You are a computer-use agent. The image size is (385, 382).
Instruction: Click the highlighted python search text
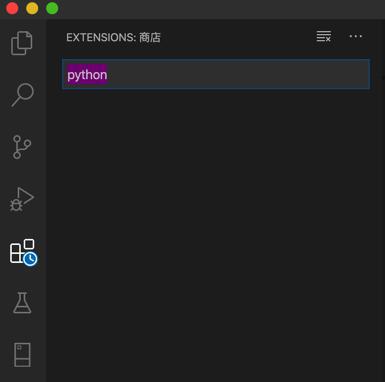click(87, 75)
